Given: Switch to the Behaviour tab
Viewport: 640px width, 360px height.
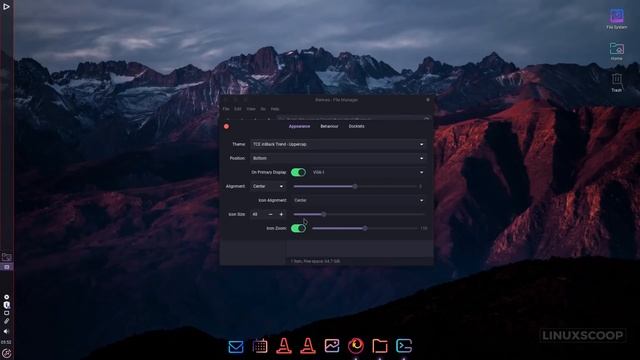Looking at the screenshot, I should pos(329,127).
